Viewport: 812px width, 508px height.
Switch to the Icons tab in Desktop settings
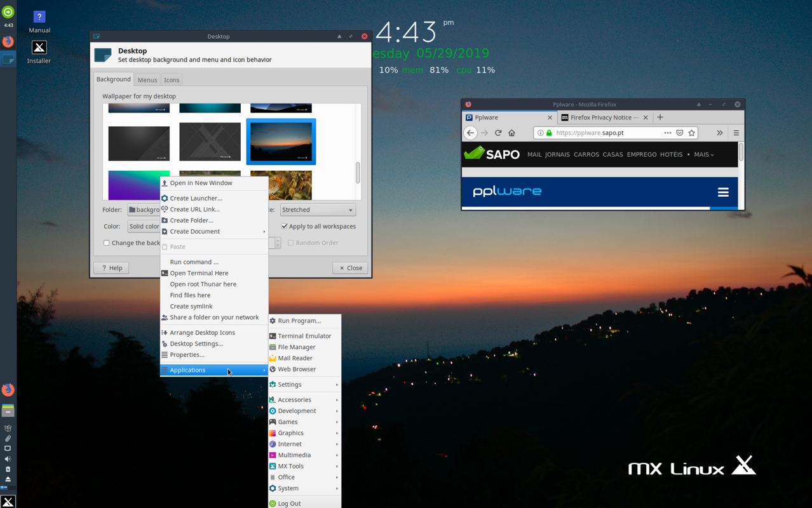[171, 79]
